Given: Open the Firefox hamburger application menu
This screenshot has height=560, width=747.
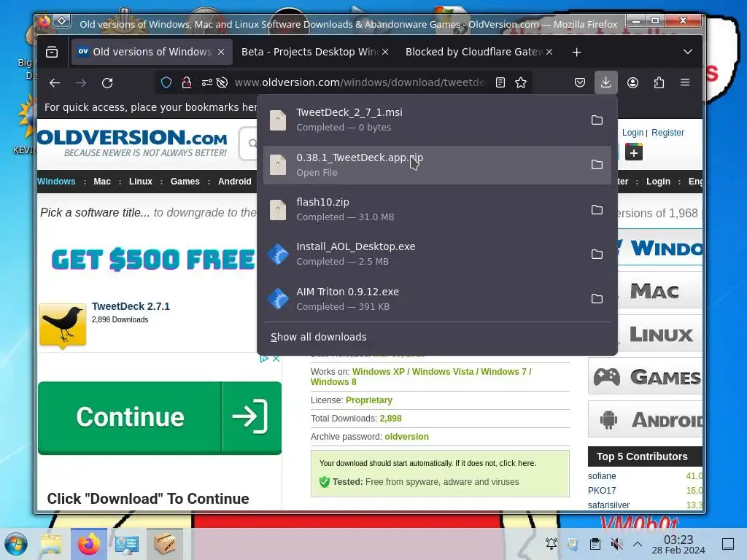Looking at the screenshot, I should [685, 83].
